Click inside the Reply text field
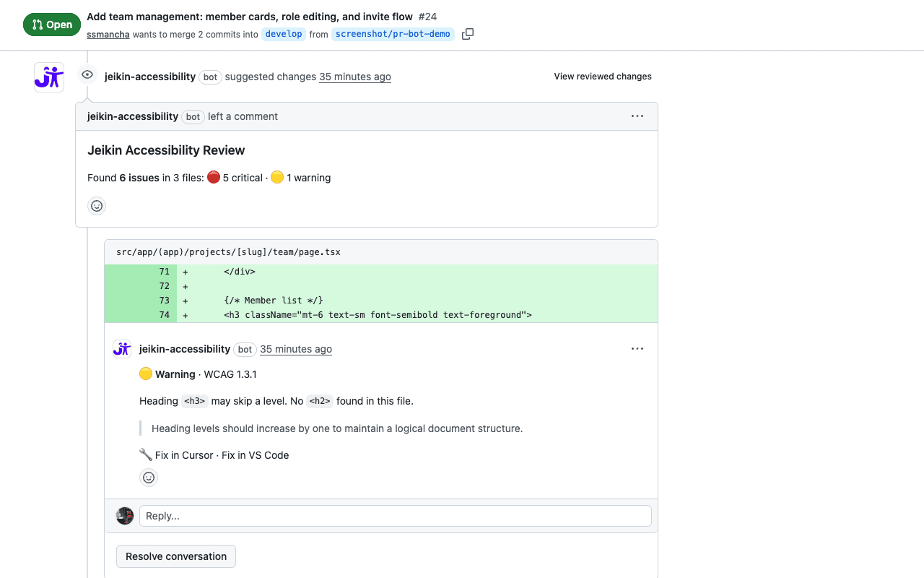The width and height of the screenshot is (924, 578). coord(394,515)
